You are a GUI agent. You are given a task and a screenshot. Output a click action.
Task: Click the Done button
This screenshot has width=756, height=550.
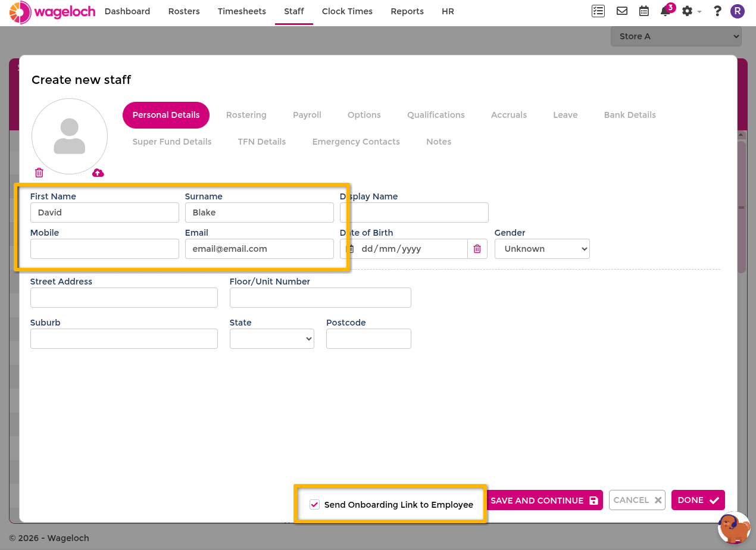pos(698,501)
